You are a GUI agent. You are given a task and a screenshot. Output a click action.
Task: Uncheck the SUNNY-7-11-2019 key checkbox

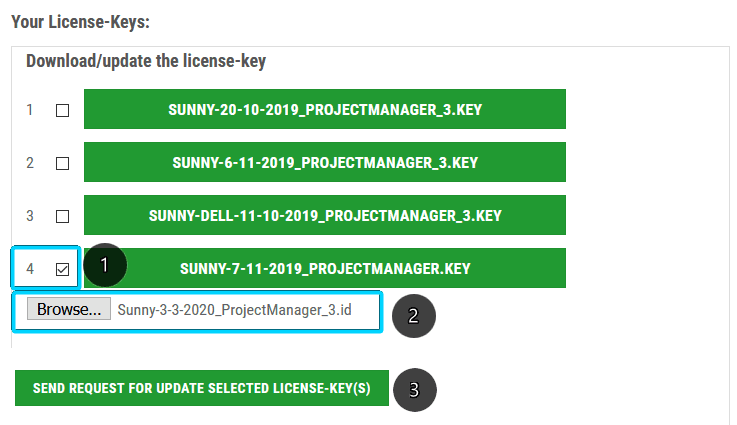[62, 269]
